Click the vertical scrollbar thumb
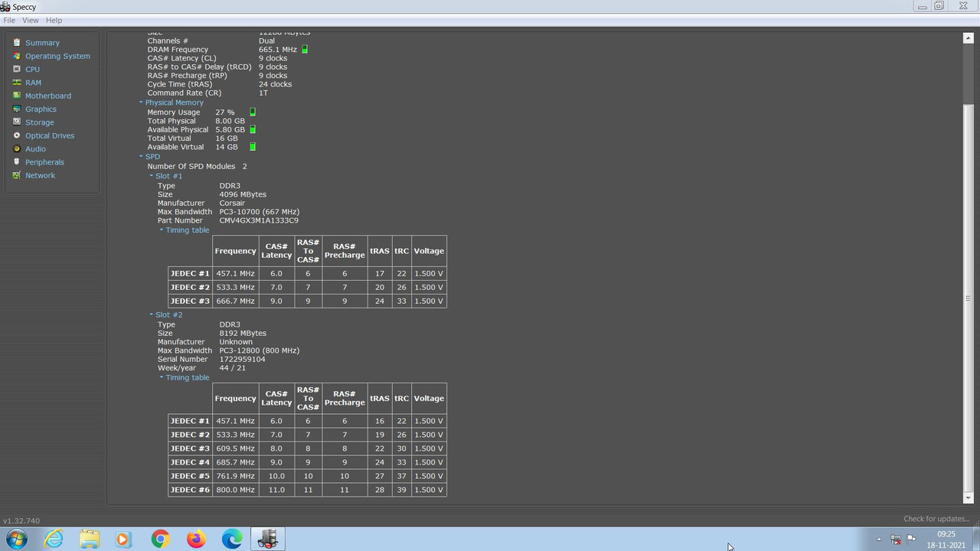Image resolution: width=980 pixels, height=551 pixels. [968, 298]
